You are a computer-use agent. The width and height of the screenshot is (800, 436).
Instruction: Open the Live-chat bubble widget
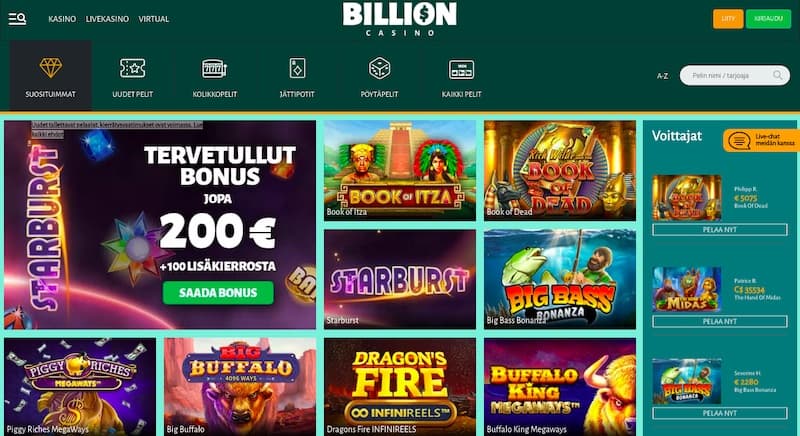pyautogui.click(x=761, y=140)
